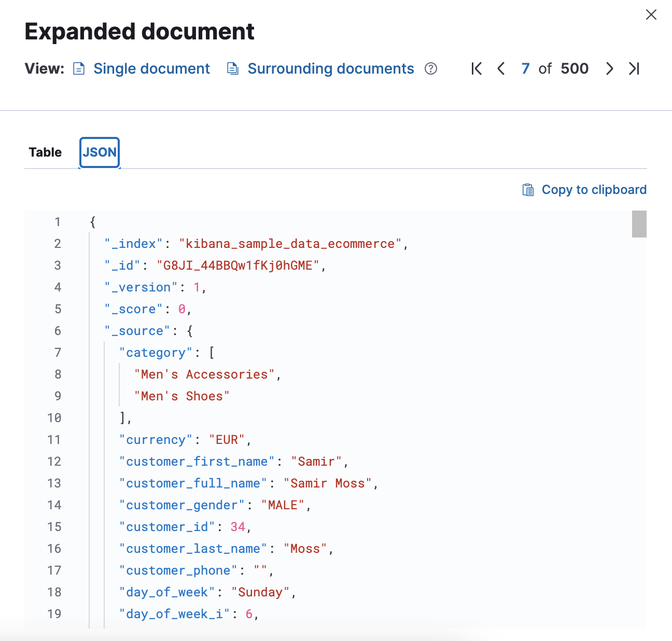Click the current document number 7
672x641 pixels.
coord(525,68)
